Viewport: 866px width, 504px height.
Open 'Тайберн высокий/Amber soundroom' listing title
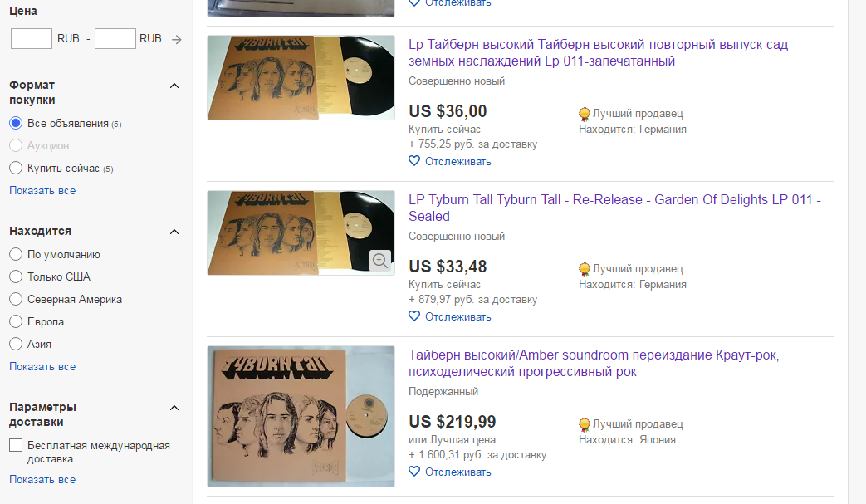[x=594, y=363]
